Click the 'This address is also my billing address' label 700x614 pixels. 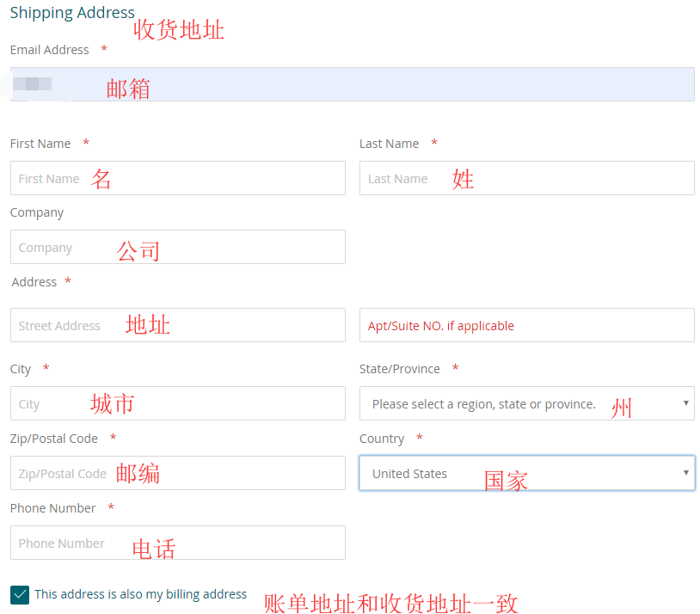point(140,594)
